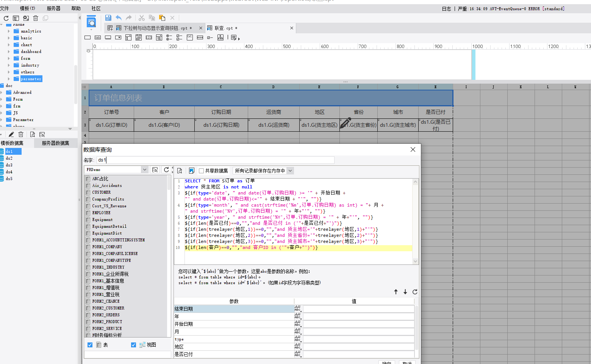This screenshot has height=364, width=591.
Task: Click the blue save-query icon in dialog toolbar
Action: [x=192, y=171]
